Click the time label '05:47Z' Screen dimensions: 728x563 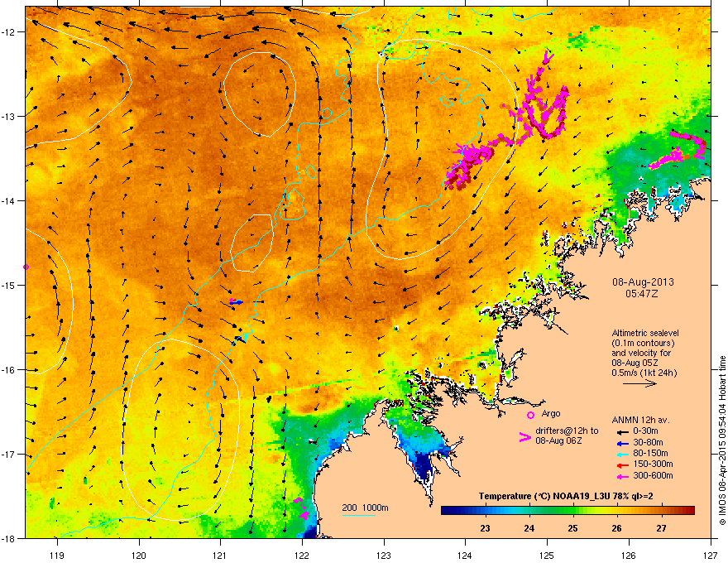coord(642,294)
